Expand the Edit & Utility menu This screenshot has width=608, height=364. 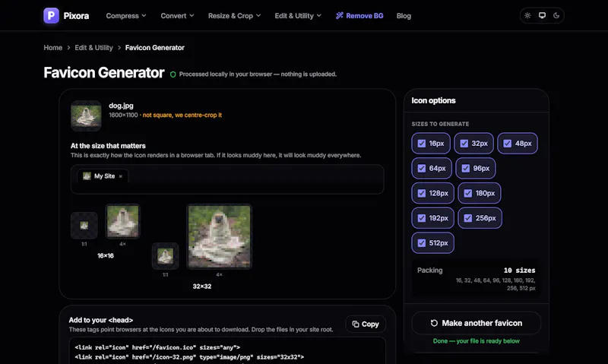(298, 16)
